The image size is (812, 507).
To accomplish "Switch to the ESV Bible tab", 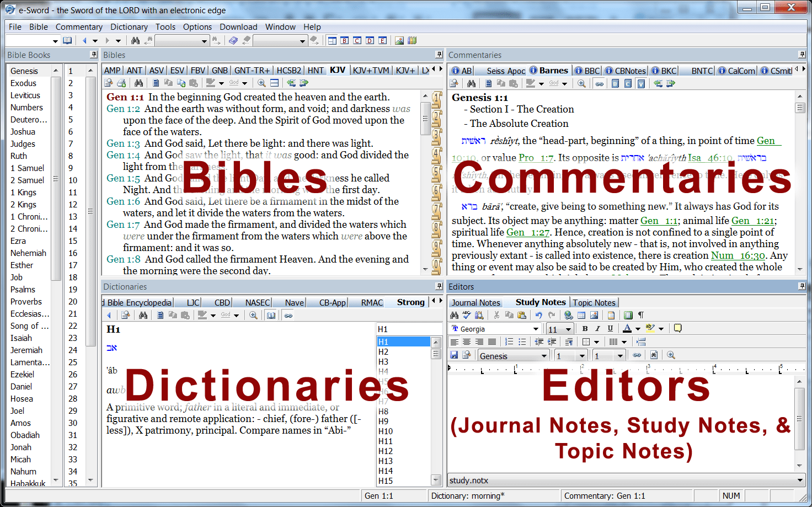I will click(x=177, y=70).
